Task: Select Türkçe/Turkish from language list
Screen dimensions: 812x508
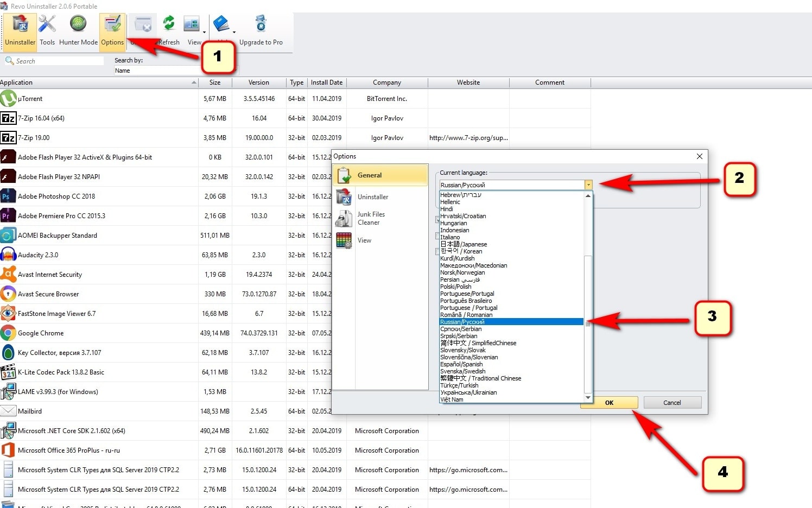Action: [459, 385]
